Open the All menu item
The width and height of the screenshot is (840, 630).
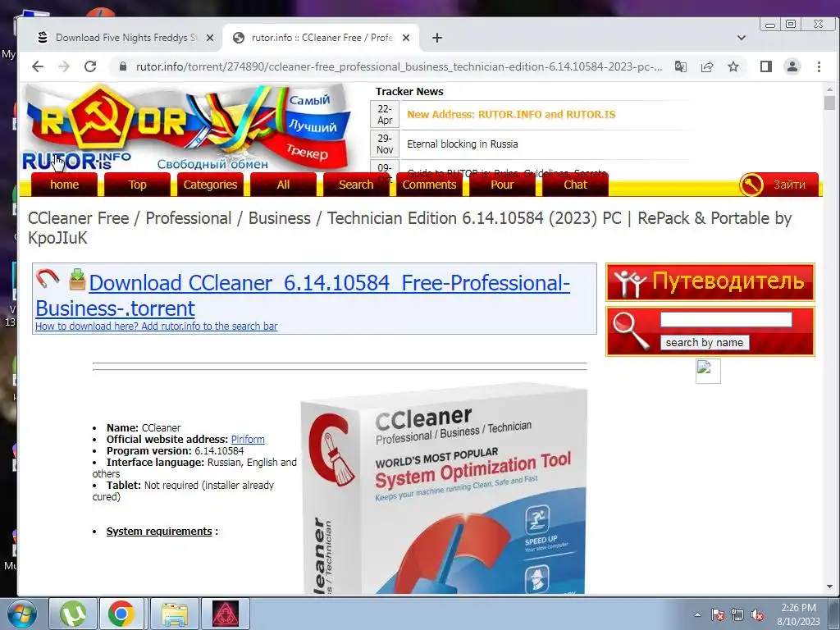[x=283, y=185]
